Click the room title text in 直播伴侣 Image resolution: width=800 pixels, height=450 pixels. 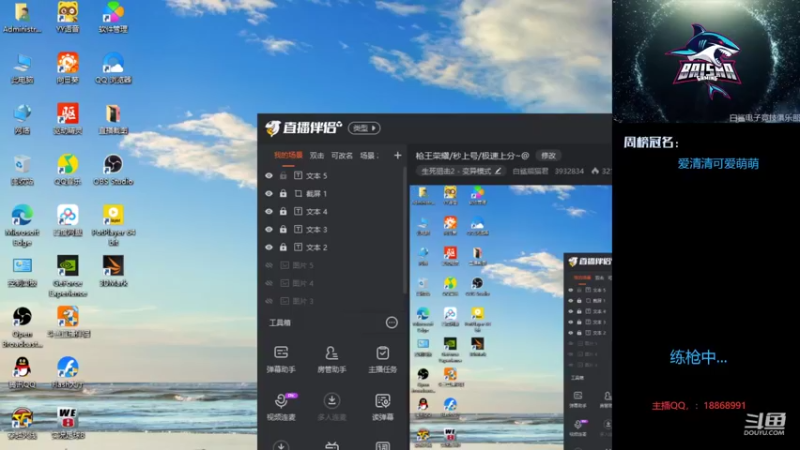click(472, 156)
